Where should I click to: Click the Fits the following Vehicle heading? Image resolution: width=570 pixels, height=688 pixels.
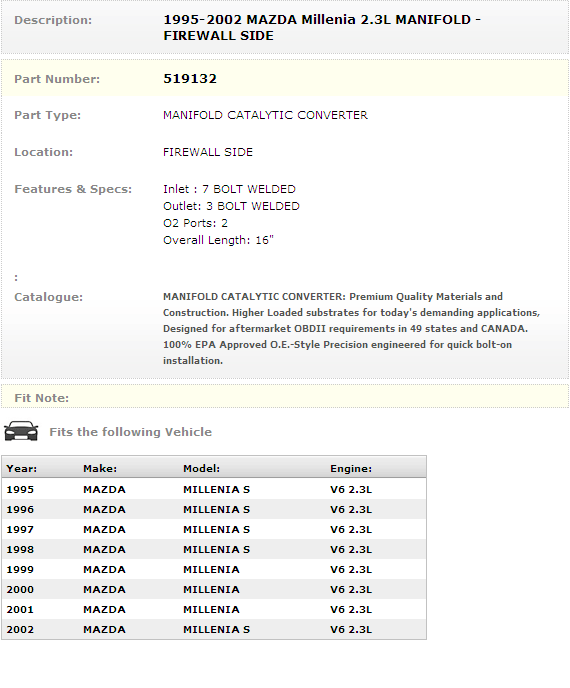coord(130,432)
